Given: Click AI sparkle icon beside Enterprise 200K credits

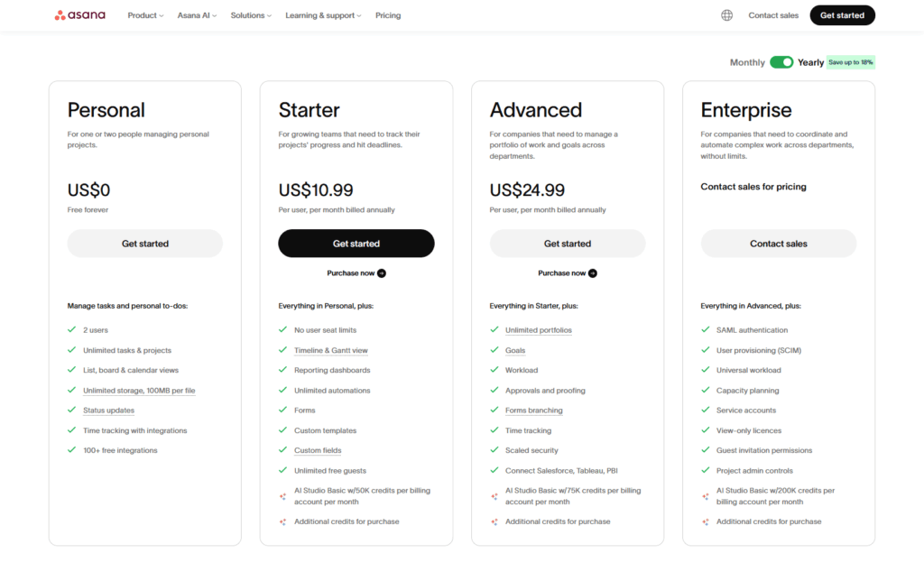Looking at the screenshot, I should [706, 496].
